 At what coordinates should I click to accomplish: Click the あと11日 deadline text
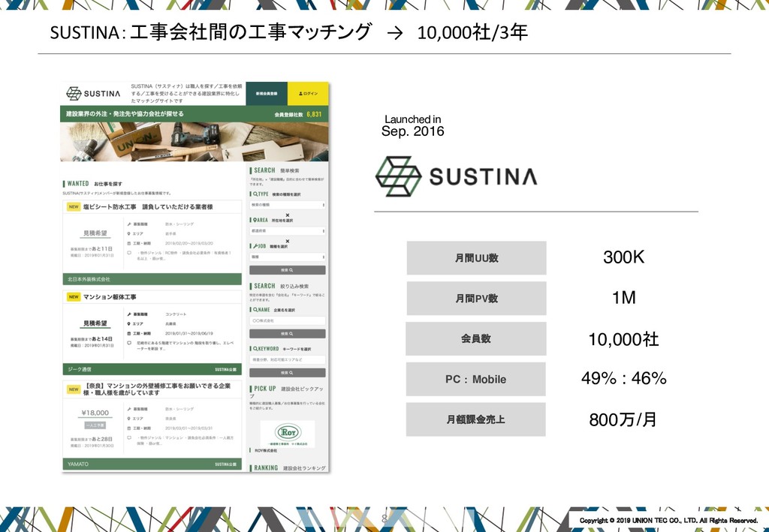coord(101,249)
